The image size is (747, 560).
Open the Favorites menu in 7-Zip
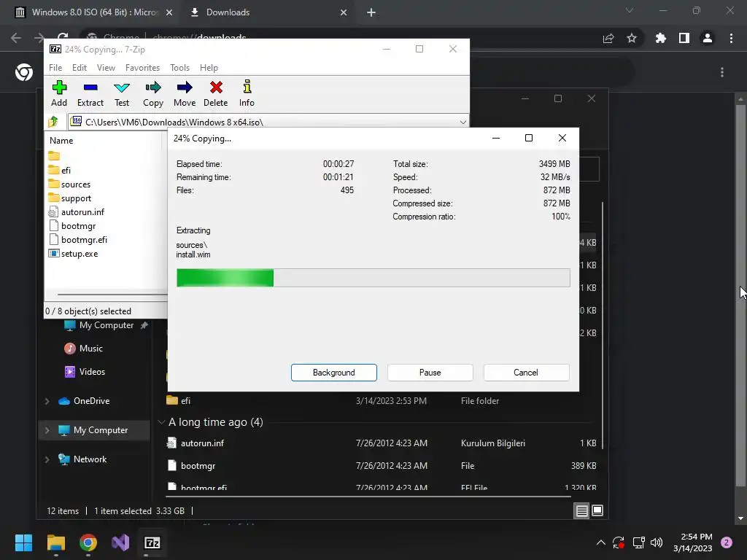pos(142,68)
